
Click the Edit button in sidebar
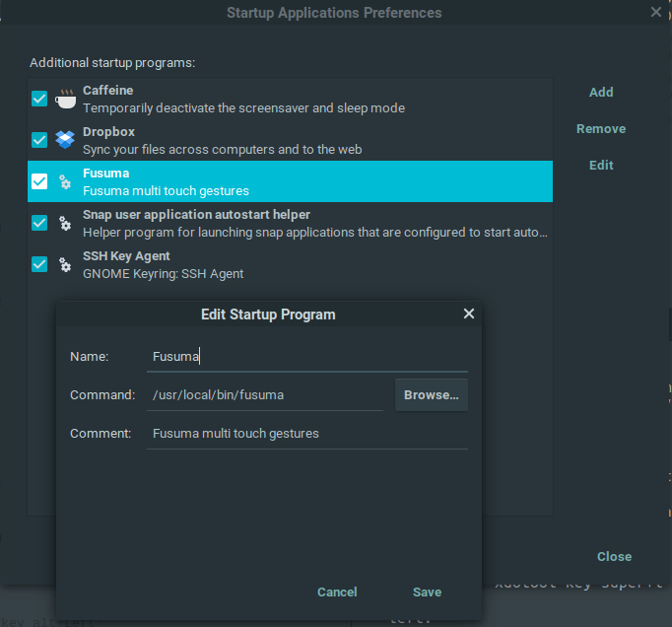(x=601, y=166)
